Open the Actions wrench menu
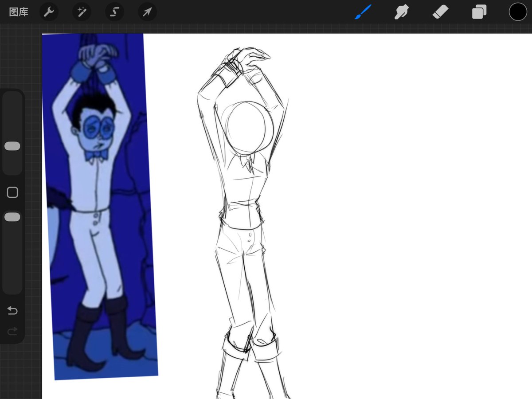The height and width of the screenshot is (399, 532). click(x=49, y=12)
